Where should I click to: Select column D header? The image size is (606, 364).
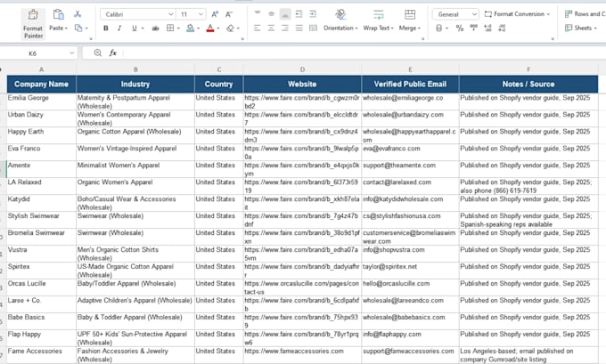point(302,69)
